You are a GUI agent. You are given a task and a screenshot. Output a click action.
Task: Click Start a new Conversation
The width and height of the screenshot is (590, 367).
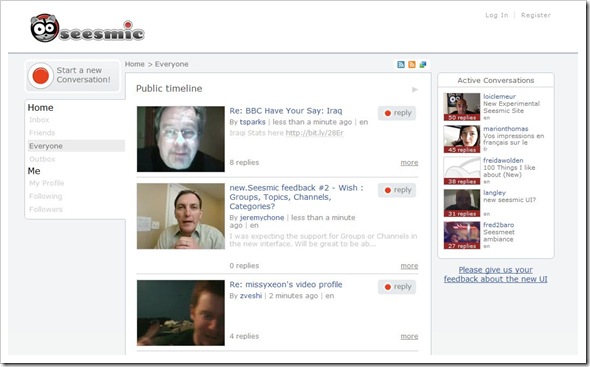73,76
